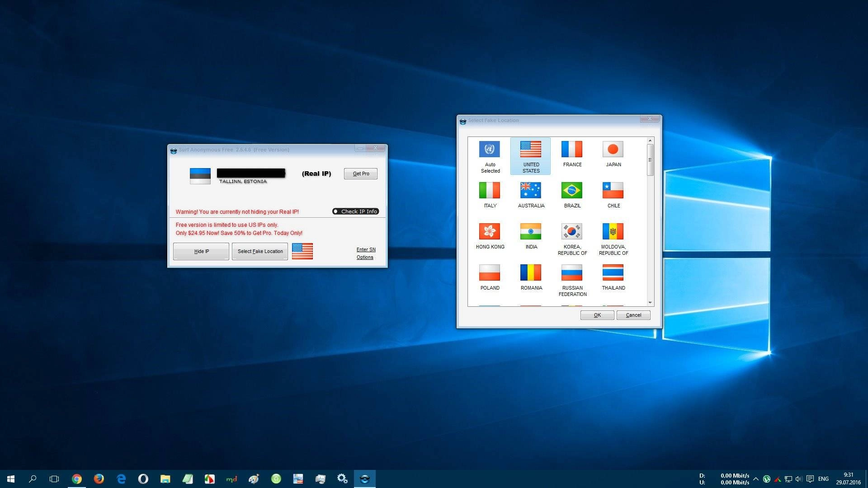Pick the Russian Federation flag
The width and height of the screenshot is (868, 488).
[x=572, y=272]
